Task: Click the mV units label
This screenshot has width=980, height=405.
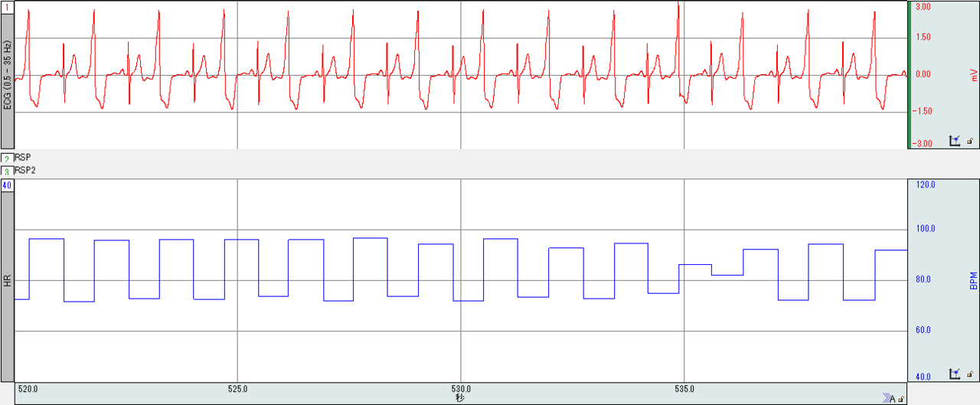Action: [974, 75]
